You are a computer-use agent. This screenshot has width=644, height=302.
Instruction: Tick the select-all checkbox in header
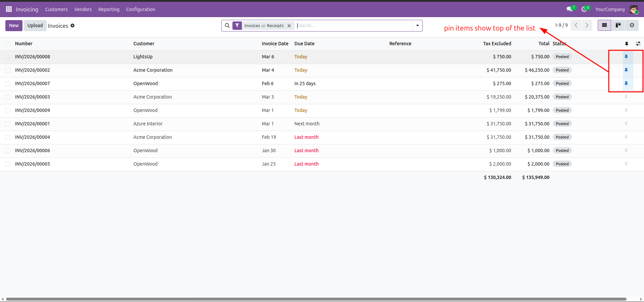pos(8,44)
